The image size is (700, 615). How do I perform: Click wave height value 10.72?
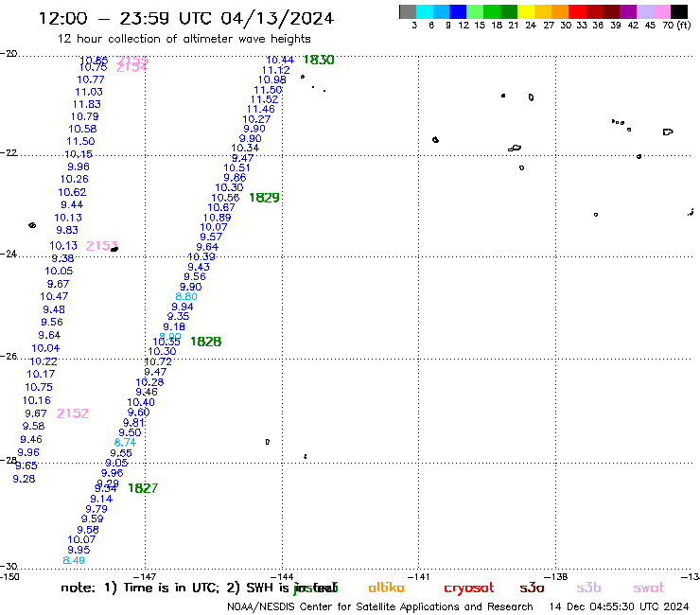158,361
